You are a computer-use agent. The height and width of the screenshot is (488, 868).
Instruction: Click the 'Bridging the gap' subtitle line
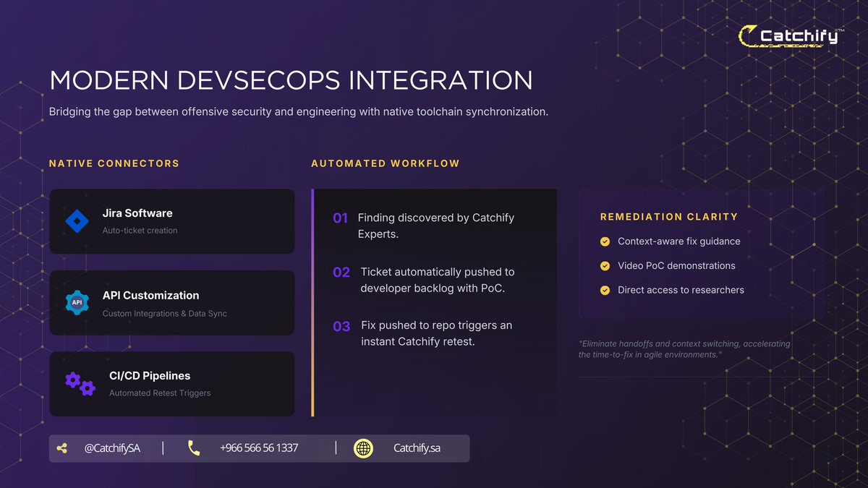coord(300,113)
